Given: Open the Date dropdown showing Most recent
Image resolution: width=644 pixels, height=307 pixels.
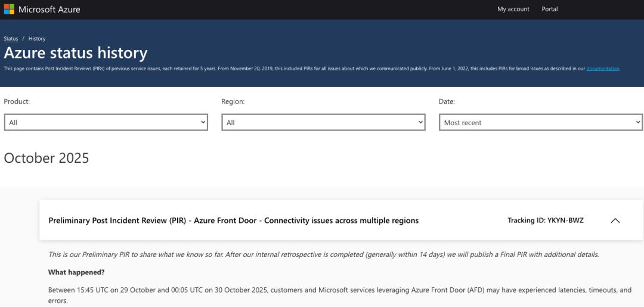Looking at the screenshot, I should (x=540, y=122).
